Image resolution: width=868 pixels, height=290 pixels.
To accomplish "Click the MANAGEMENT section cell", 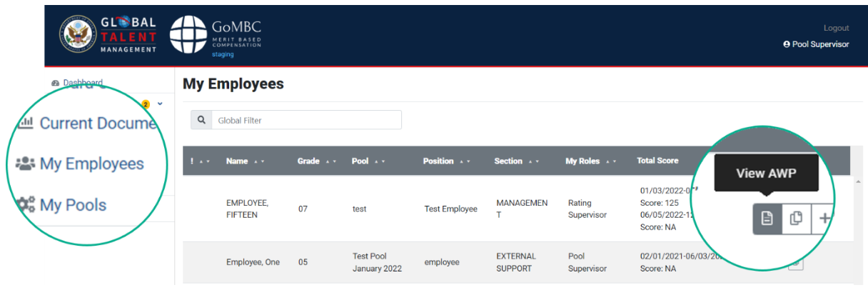I will (x=522, y=209).
